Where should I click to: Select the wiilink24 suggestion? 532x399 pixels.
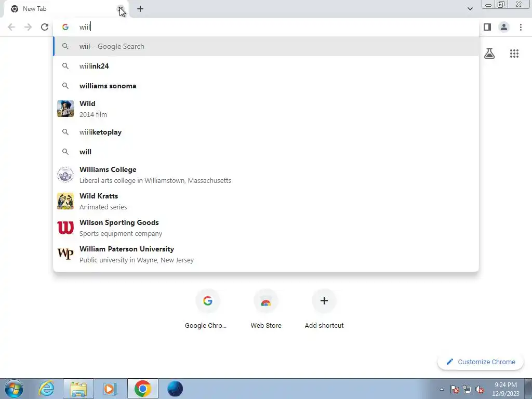point(266,66)
